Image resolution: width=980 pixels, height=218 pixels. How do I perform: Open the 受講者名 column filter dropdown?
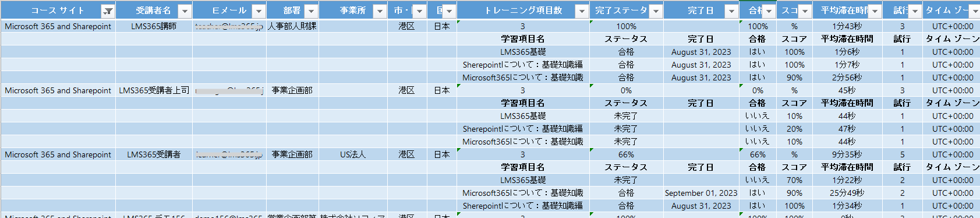[185, 11]
